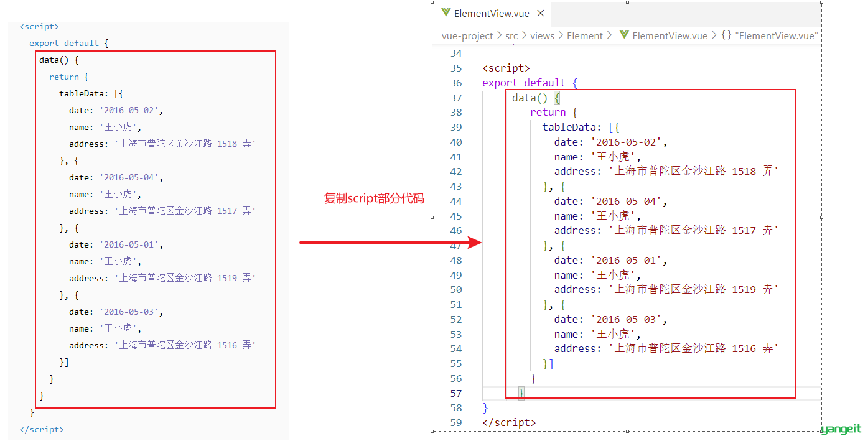
Task: Click the 1517 弄 address on editor line 46
Action: click(666, 231)
